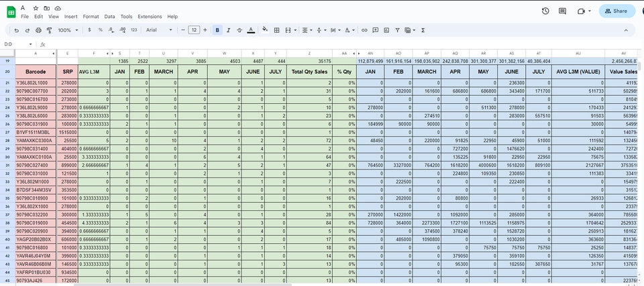Click the Merge cells icon
The height and width of the screenshot is (286, 644).
pyautogui.click(x=288, y=30)
